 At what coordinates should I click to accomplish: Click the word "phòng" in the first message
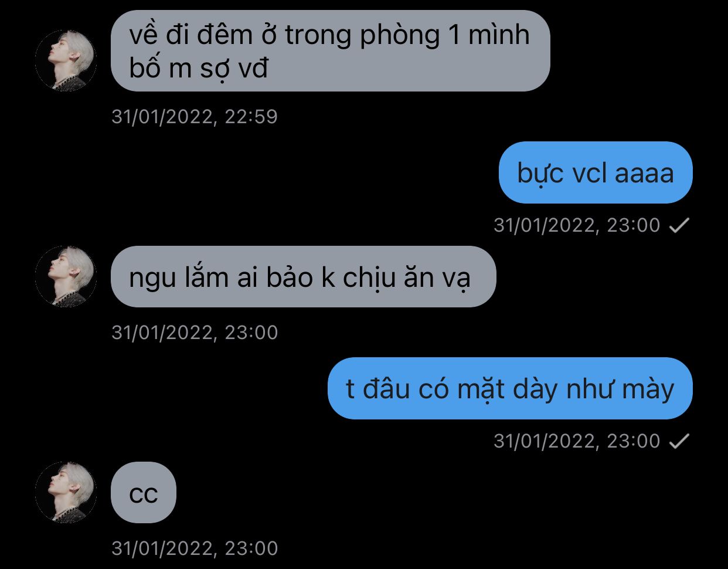coord(400,36)
